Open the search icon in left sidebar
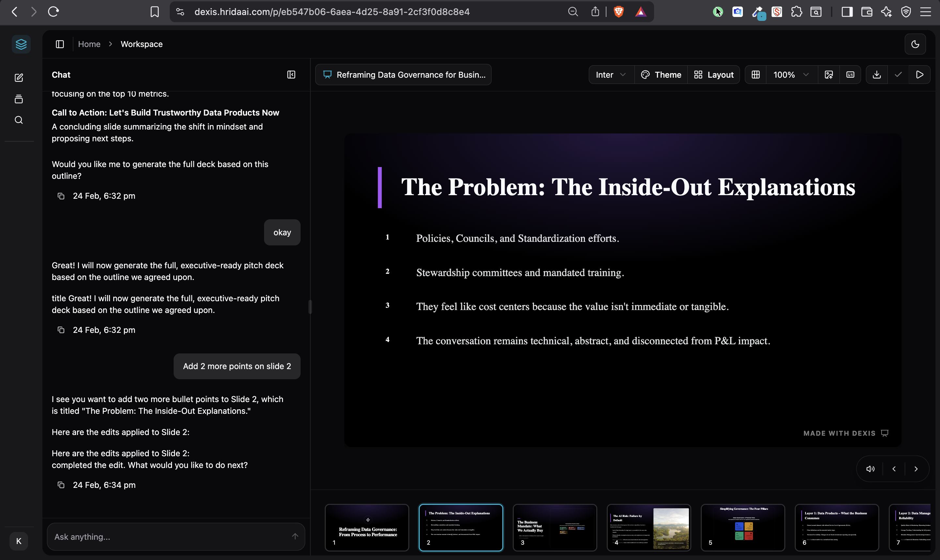The width and height of the screenshot is (940, 560). pos(19,120)
